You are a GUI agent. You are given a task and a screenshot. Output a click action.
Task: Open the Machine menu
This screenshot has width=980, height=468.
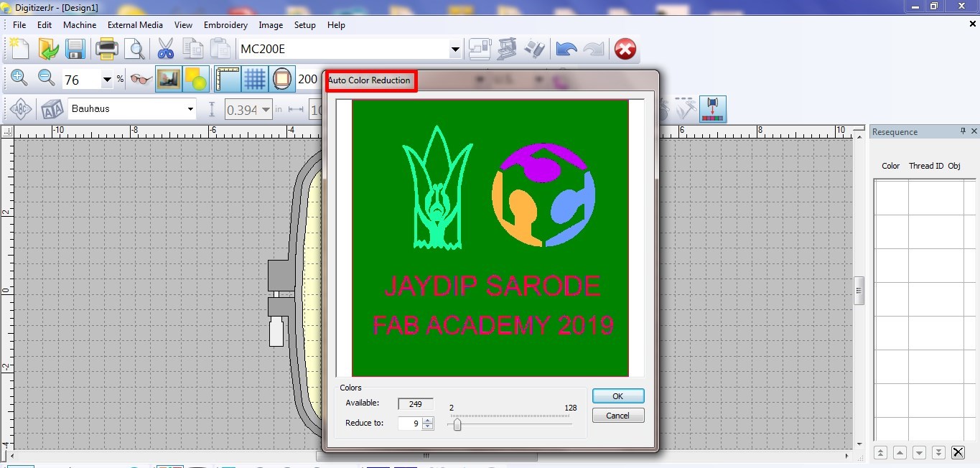pos(80,24)
